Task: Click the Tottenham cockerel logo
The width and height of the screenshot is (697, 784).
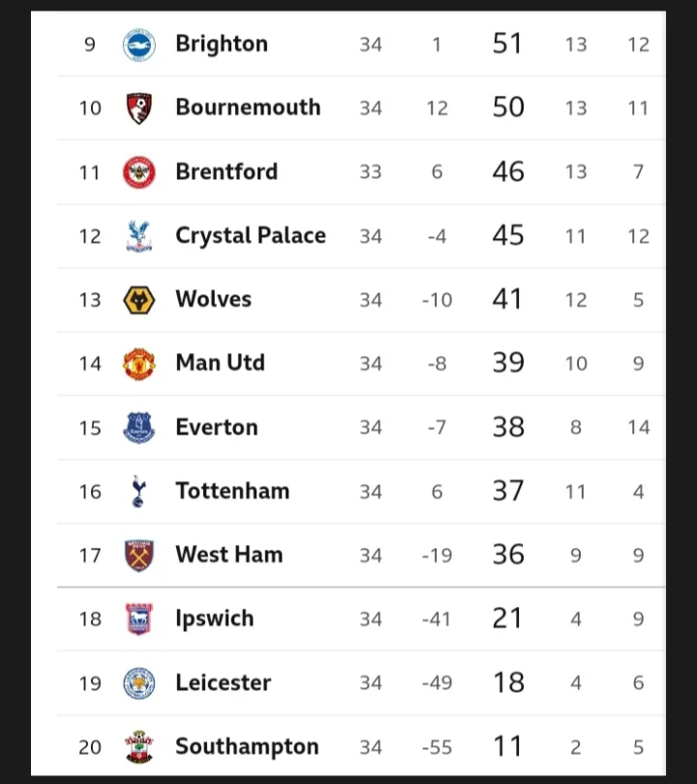Action: pos(138,492)
